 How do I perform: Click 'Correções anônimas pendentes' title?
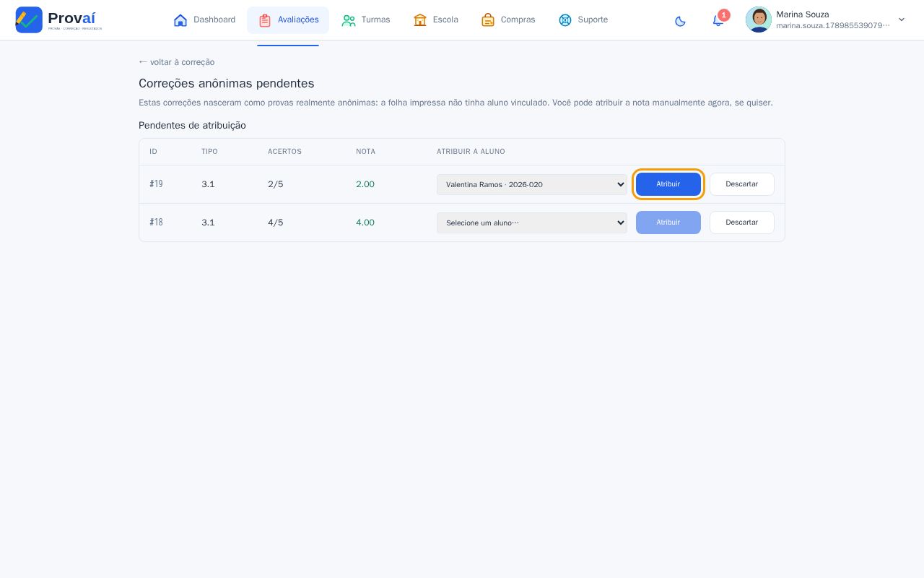point(227,84)
